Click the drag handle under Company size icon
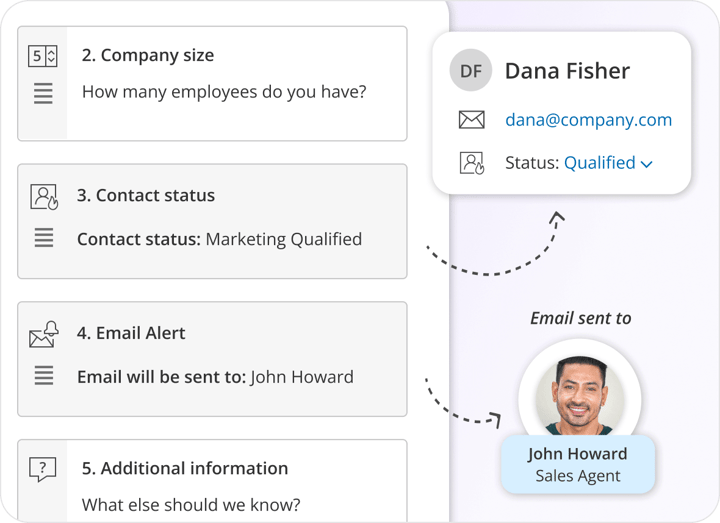Image resolution: width=720 pixels, height=523 pixels. point(43,94)
